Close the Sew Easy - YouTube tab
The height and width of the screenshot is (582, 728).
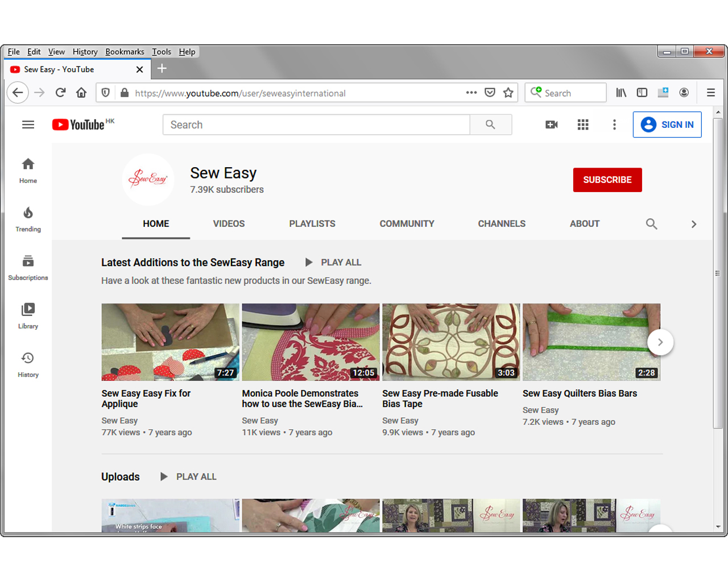[x=139, y=69]
